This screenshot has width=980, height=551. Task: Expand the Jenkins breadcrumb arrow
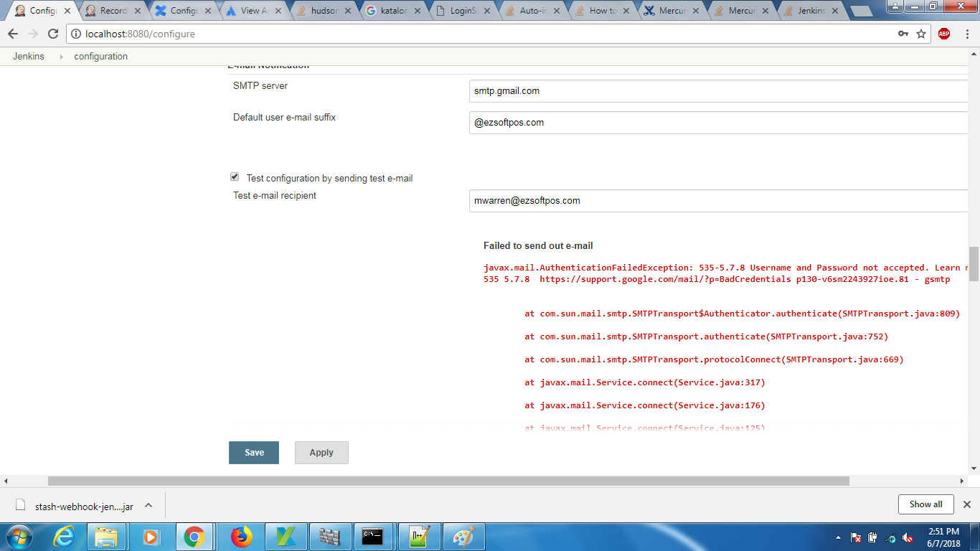tap(60, 57)
